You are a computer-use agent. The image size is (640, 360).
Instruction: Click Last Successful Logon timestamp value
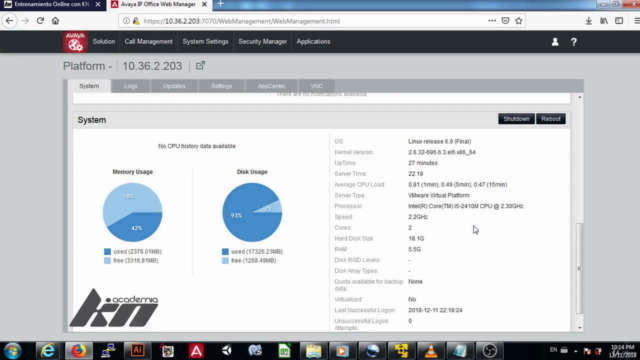[435, 310]
